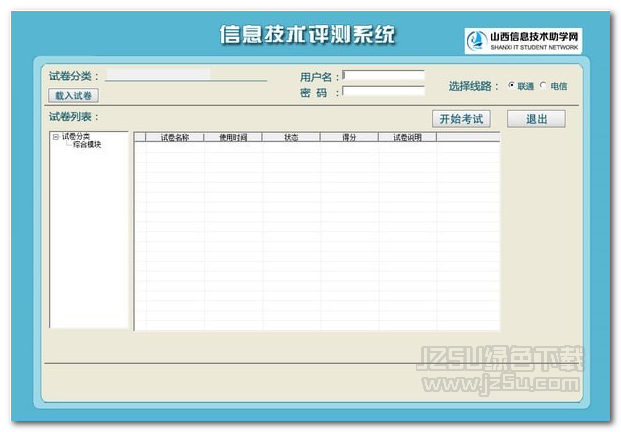
Task: Select the 联通 line radio button
Action: pyautogui.click(x=512, y=85)
